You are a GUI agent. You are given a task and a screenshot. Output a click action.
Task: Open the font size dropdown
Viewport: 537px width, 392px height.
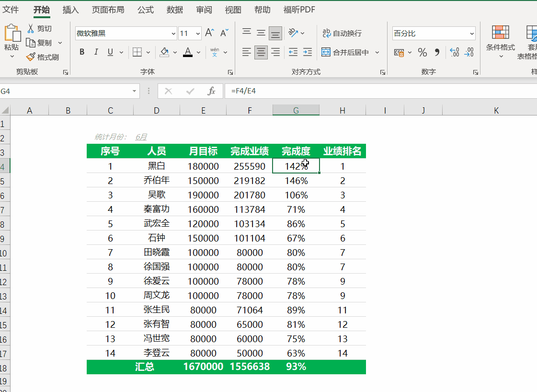coord(198,34)
